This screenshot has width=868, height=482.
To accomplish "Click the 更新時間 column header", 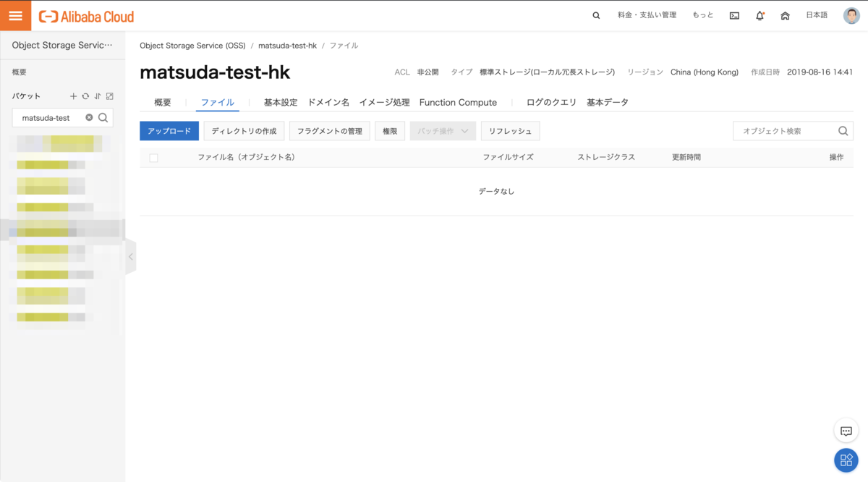I will click(x=686, y=157).
